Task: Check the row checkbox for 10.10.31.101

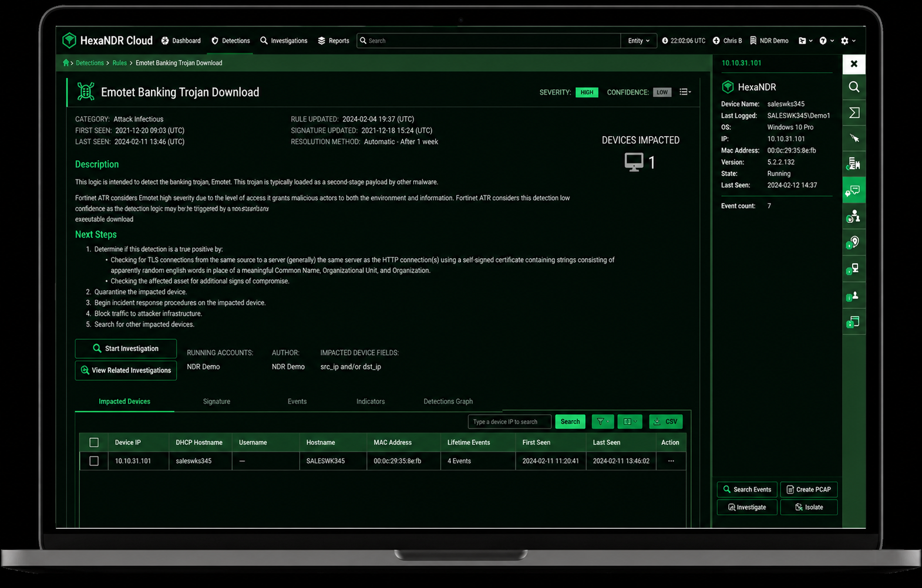Action: pyautogui.click(x=94, y=461)
